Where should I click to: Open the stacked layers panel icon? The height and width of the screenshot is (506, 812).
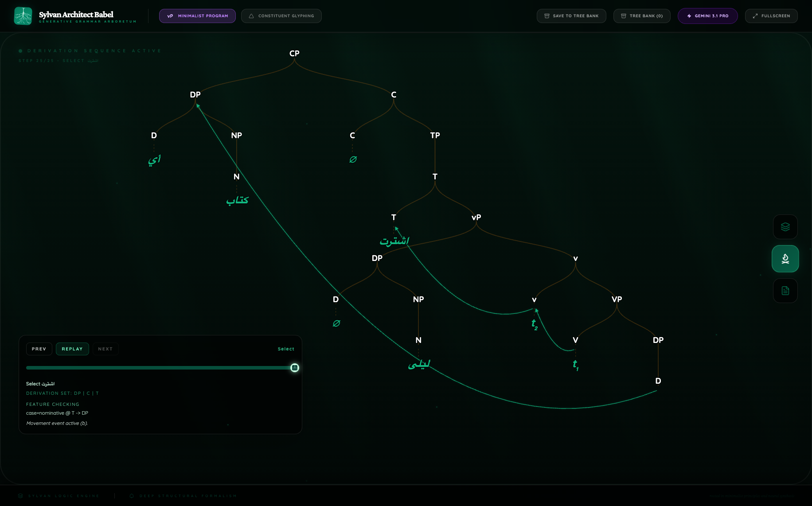click(785, 227)
